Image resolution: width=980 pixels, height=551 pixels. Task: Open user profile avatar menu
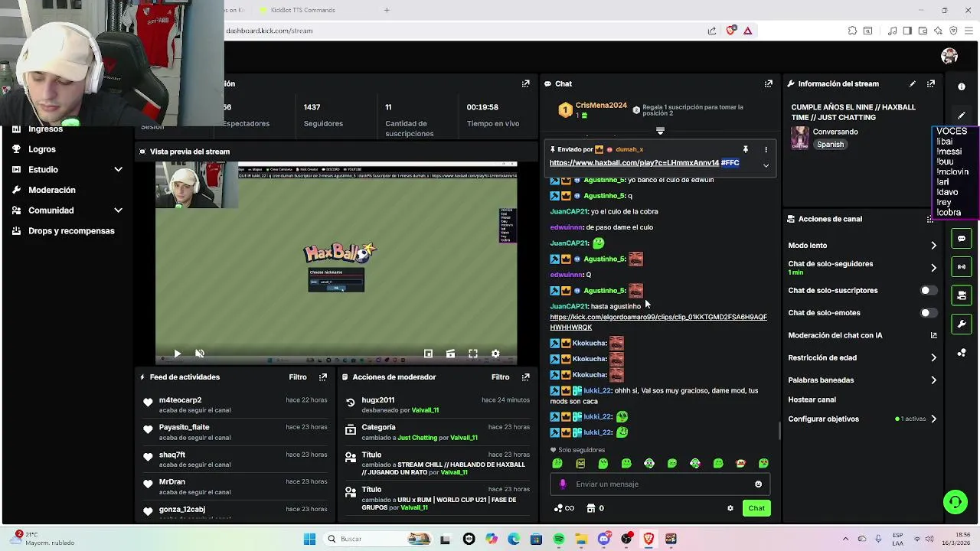pyautogui.click(x=949, y=56)
